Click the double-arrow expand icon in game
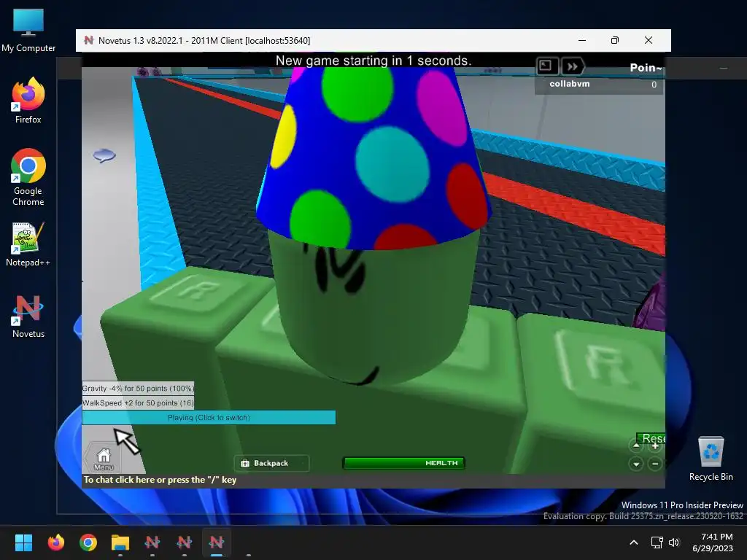 573,66
